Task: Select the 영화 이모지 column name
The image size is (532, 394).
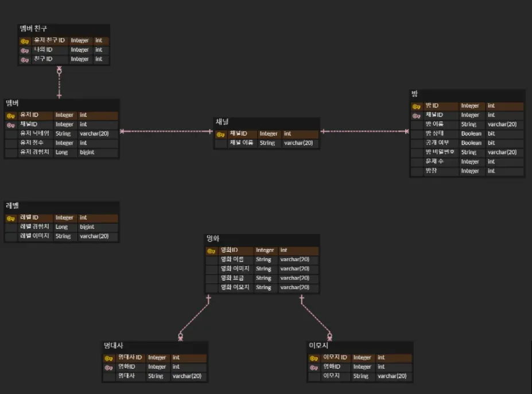Action: point(235,287)
